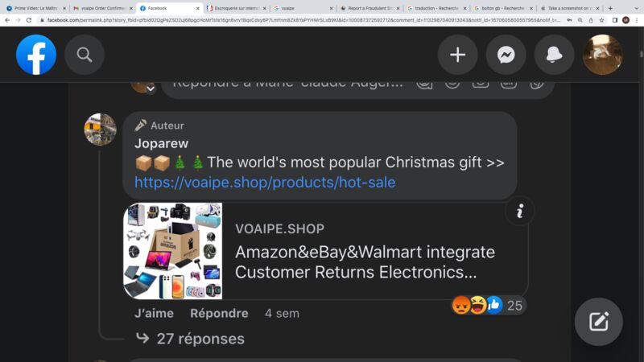Open Messenger chats
The width and height of the screenshot is (644, 362).
pos(506,55)
